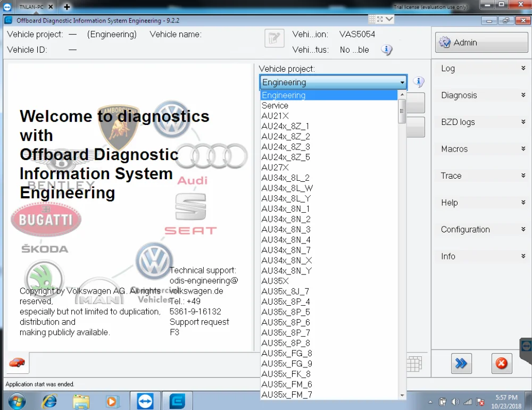Screen dimensions: 532x410
Task: Click the Action Center flag tray icon
Action: pyautogui.click(x=480, y=402)
